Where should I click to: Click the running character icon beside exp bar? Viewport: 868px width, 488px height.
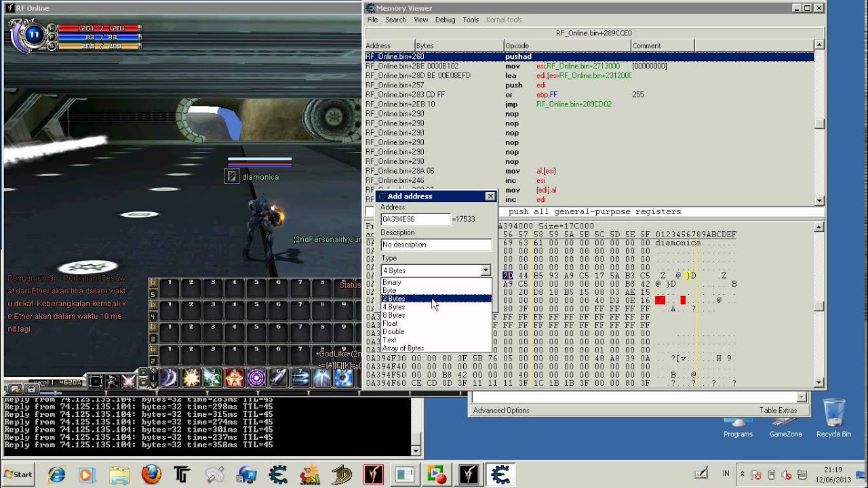point(112,382)
